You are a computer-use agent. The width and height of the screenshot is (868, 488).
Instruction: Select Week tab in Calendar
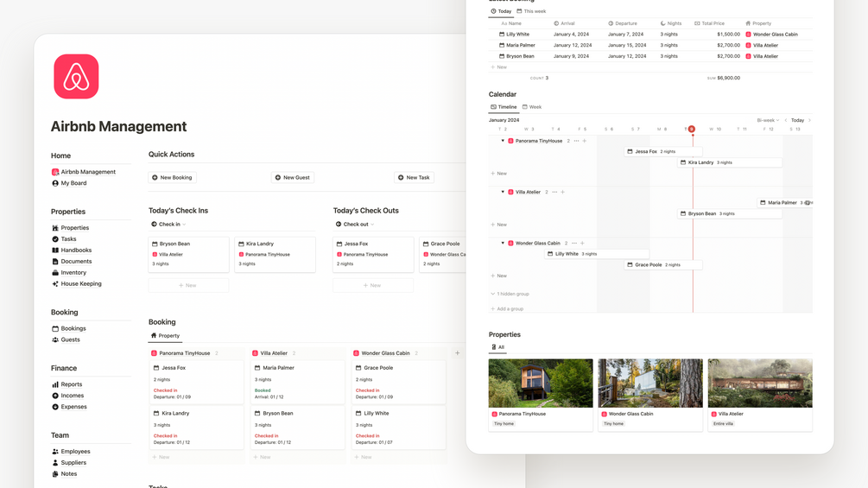[532, 107]
